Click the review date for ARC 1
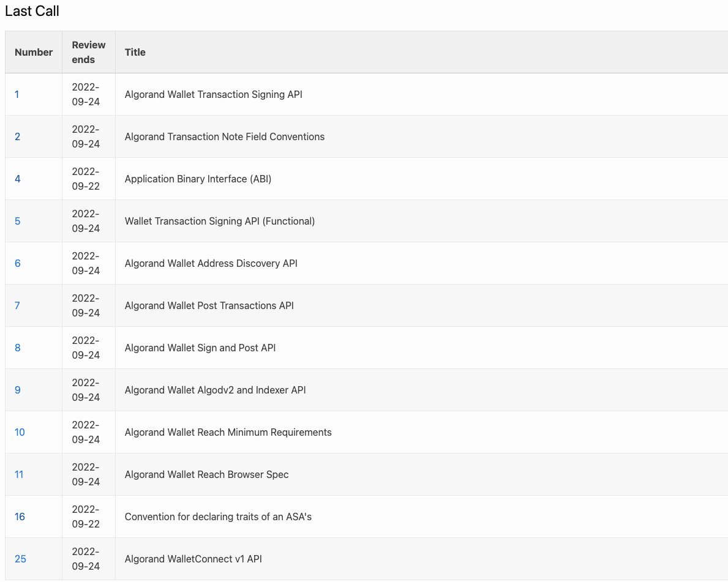 86,95
